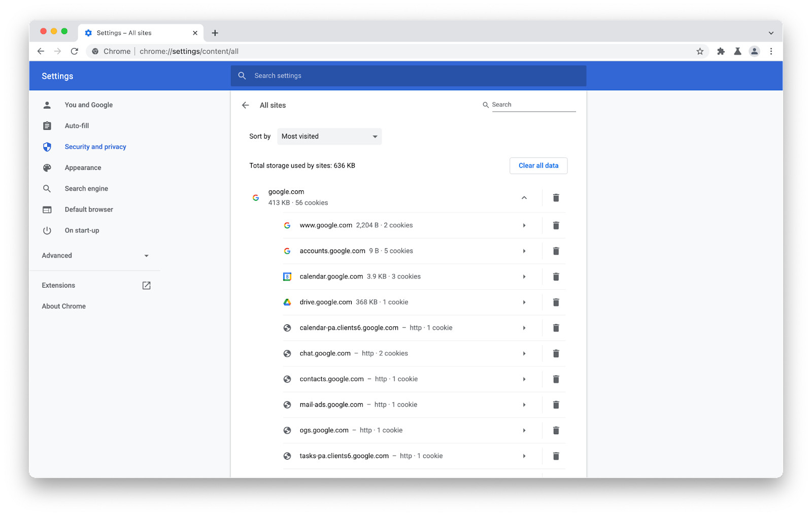
Task: Expand contacts.google.com details arrow
Action: [524, 379]
